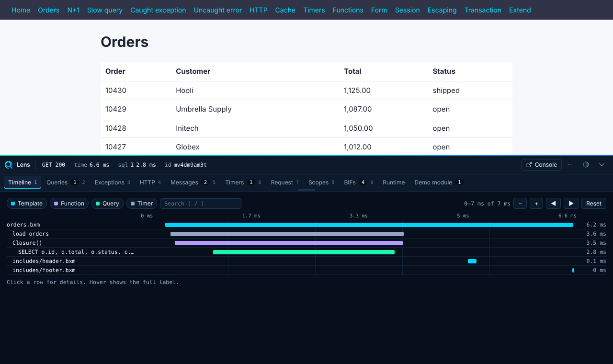The width and height of the screenshot is (613, 364).
Task: Navigate to the Caught exception link
Action: pyautogui.click(x=158, y=10)
